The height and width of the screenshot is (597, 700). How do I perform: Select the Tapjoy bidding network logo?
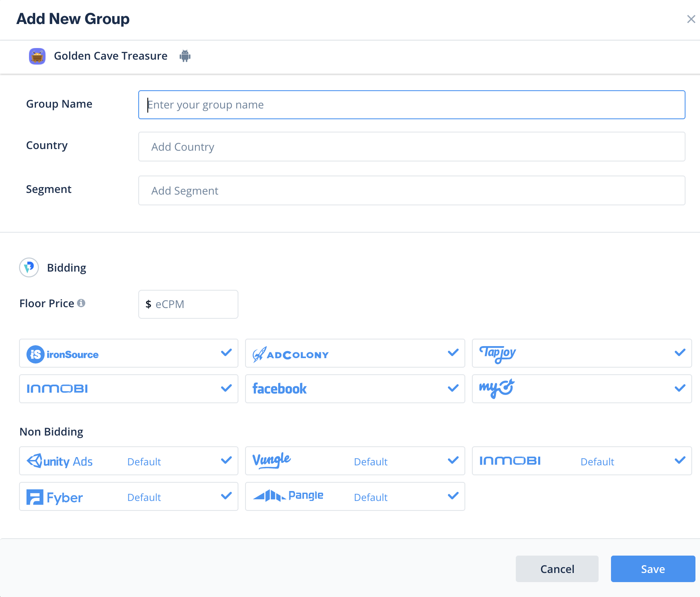pos(498,354)
